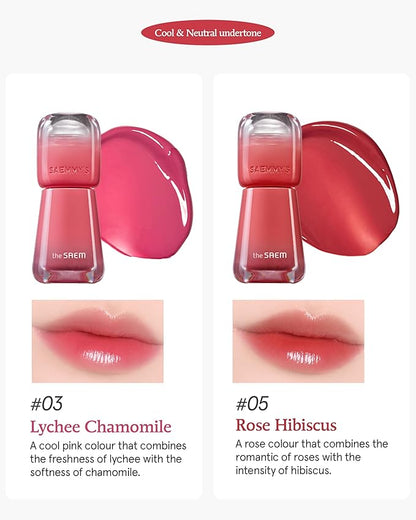Click the glossy highlight on the left lower lip
The image size is (416, 520).
click(101, 357)
